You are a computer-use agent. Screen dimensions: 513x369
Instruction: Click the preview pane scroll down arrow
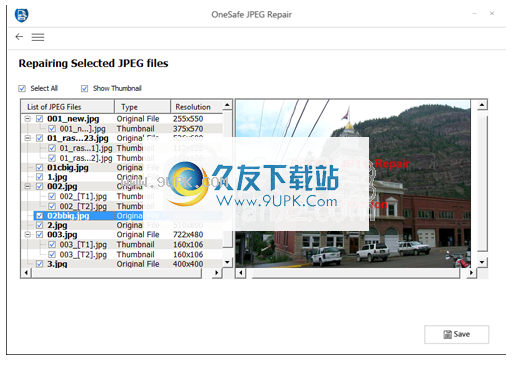[482, 262]
